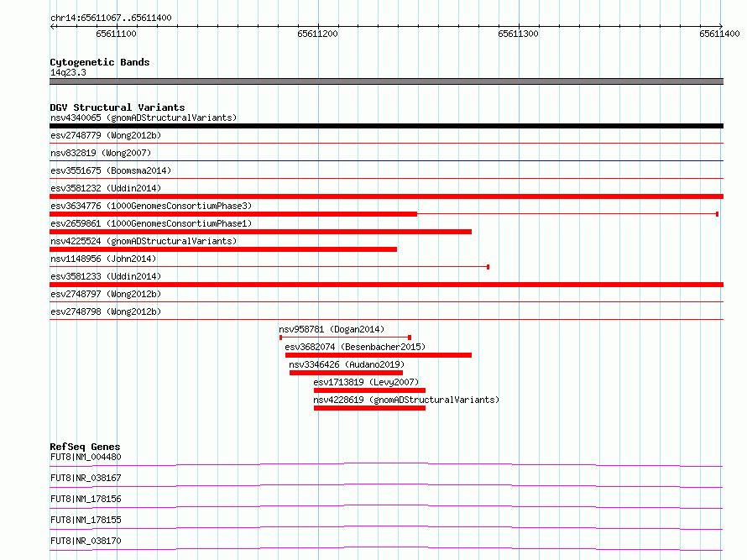Open variant nsv4340065 (gnomADStructuralVariants)
This screenshot has width=747, height=560.
tap(144, 118)
